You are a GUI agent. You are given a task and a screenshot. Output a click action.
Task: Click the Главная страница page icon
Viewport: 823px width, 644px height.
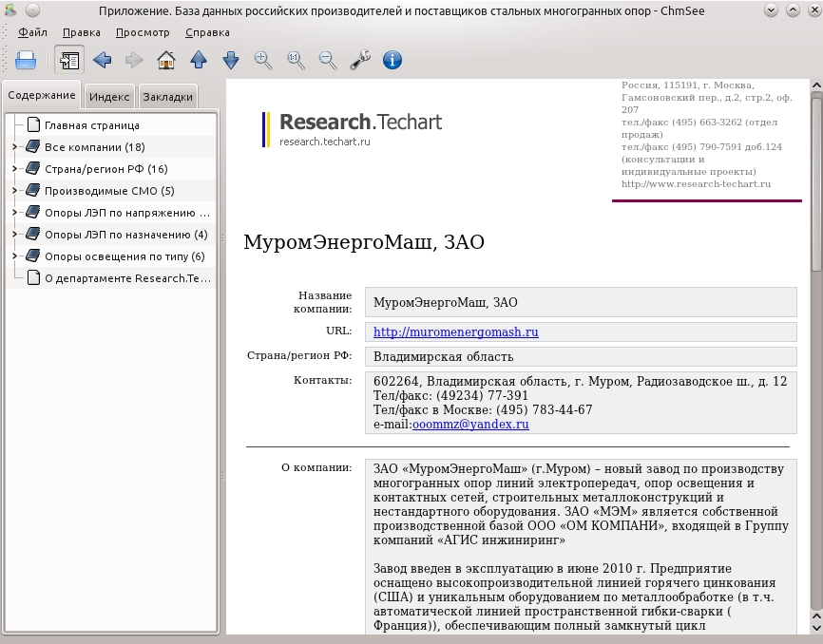click(x=33, y=124)
